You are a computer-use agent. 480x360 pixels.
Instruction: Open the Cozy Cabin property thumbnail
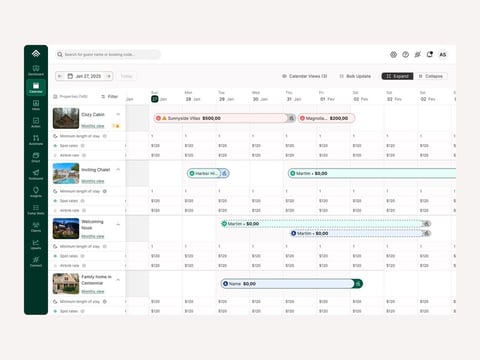click(66, 118)
